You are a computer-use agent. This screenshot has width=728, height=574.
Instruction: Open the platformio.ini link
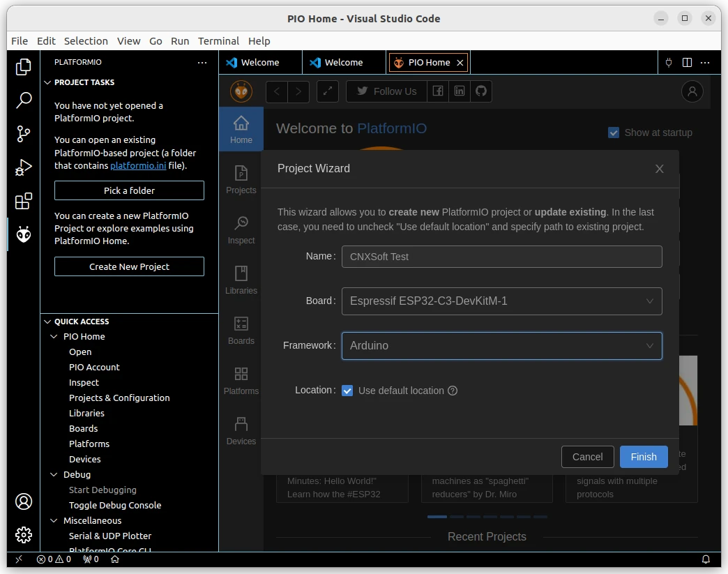pyautogui.click(x=138, y=165)
